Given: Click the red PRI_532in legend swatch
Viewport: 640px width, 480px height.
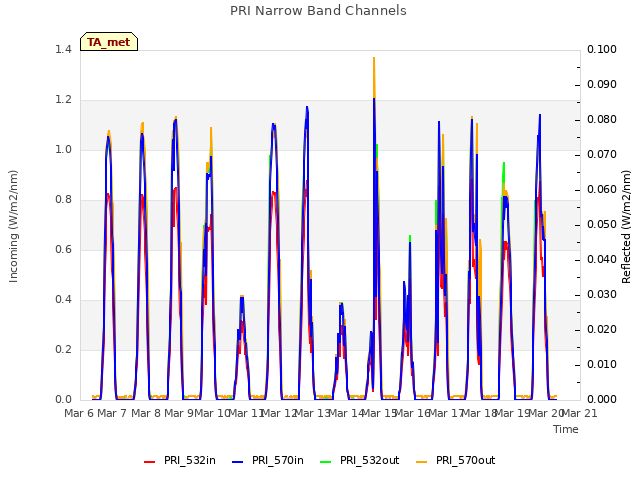Looking at the screenshot, I should (x=150, y=462).
